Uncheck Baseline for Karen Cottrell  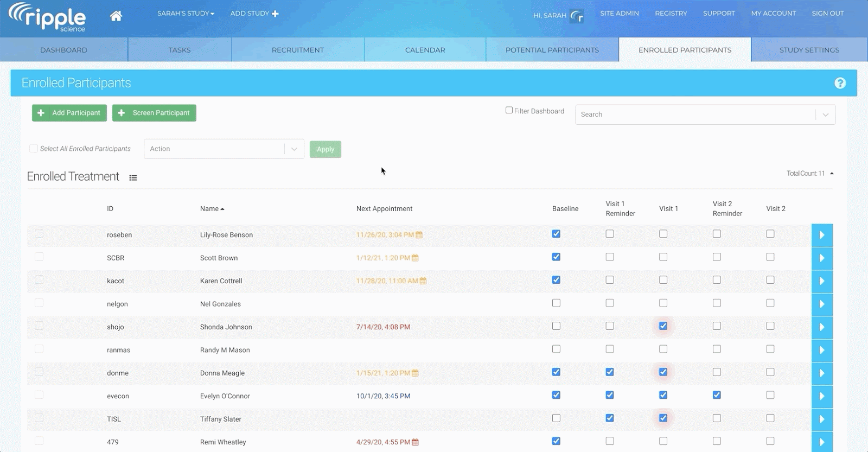[x=556, y=280]
